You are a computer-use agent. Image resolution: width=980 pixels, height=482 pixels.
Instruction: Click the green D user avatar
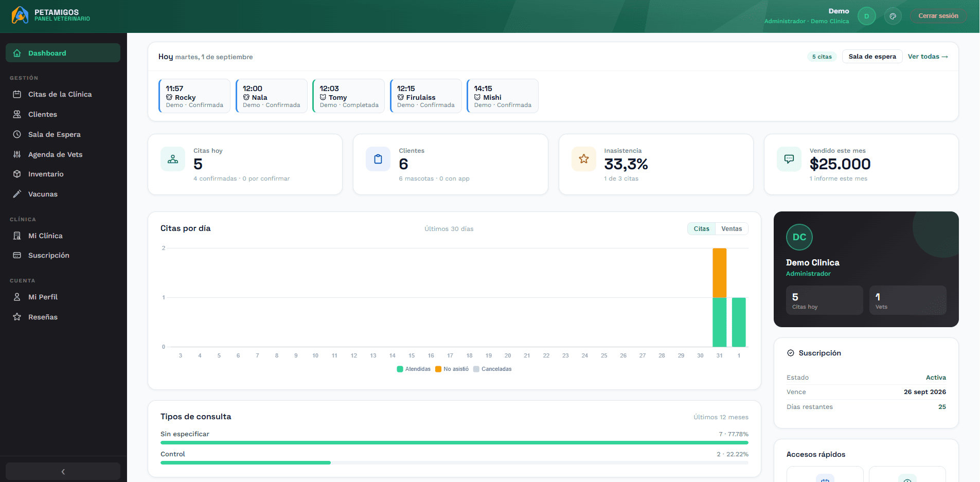(866, 16)
